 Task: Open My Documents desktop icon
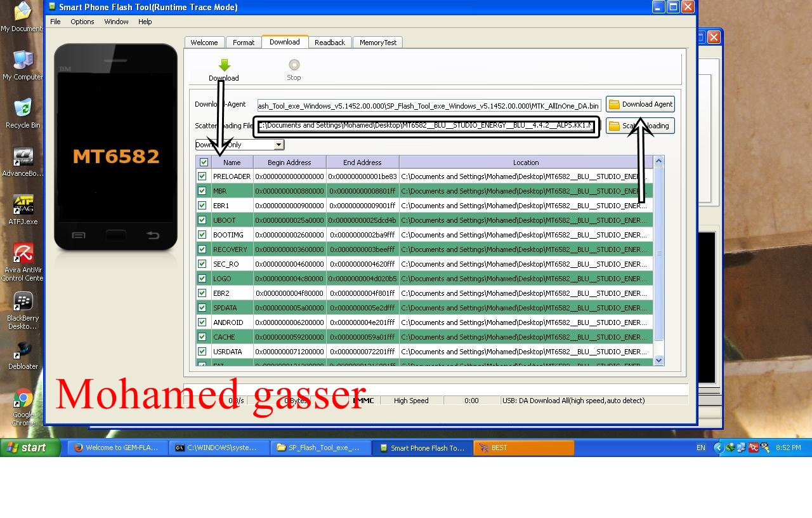(x=22, y=17)
